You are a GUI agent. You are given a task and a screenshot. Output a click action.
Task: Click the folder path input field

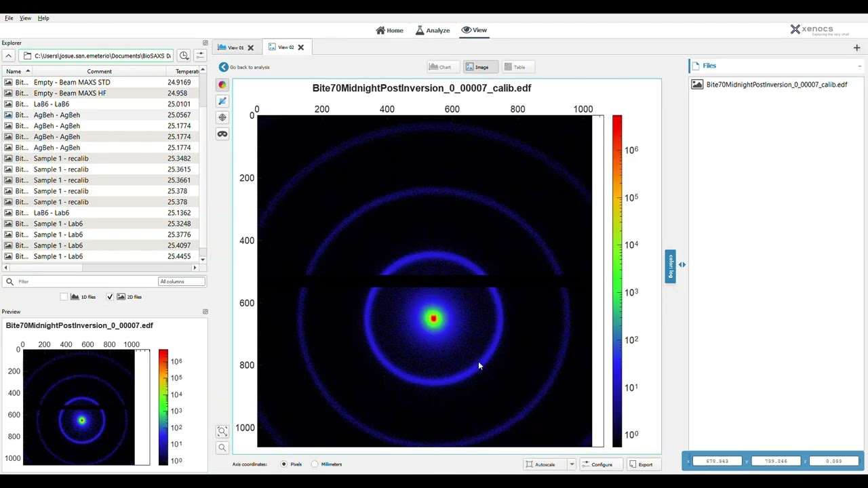pos(97,56)
